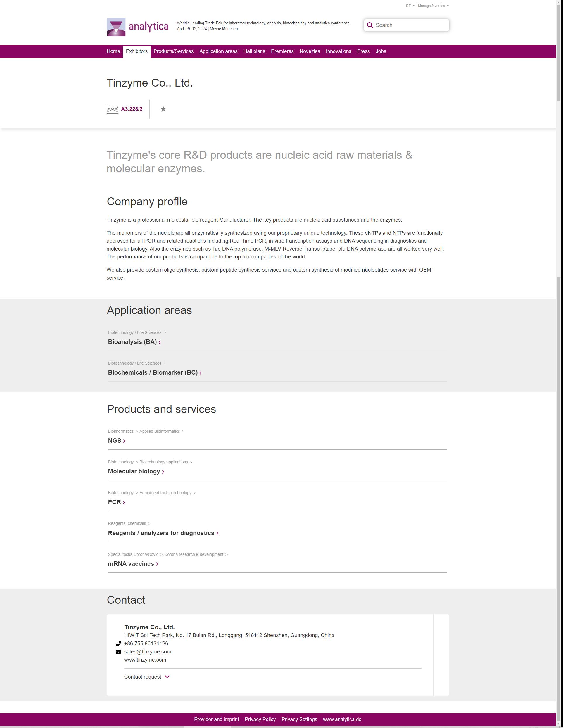The width and height of the screenshot is (563, 728).
Task: Open the Manage favorites dropdown
Action: point(433,6)
